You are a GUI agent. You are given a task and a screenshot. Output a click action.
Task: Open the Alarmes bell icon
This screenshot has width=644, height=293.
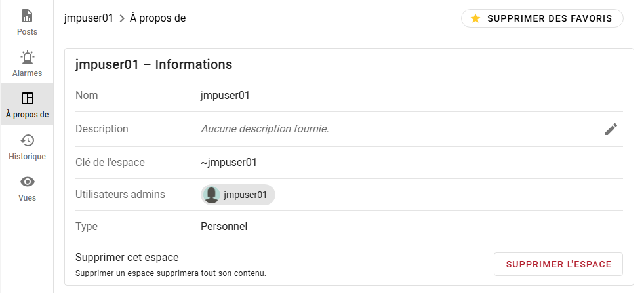point(27,57)
